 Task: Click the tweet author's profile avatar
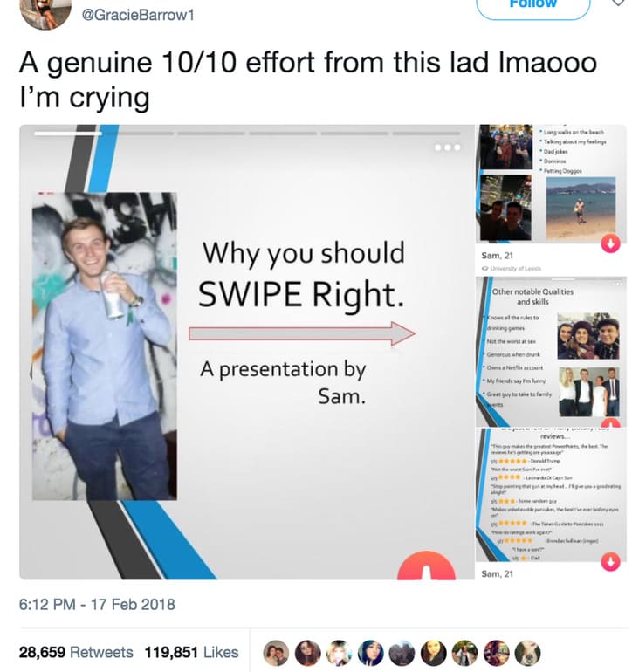[45, 13]
